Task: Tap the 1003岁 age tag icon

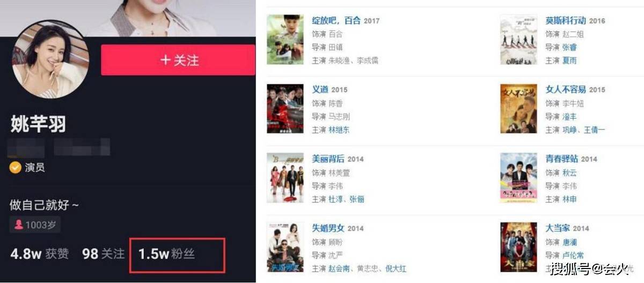Action: point(18,225)
